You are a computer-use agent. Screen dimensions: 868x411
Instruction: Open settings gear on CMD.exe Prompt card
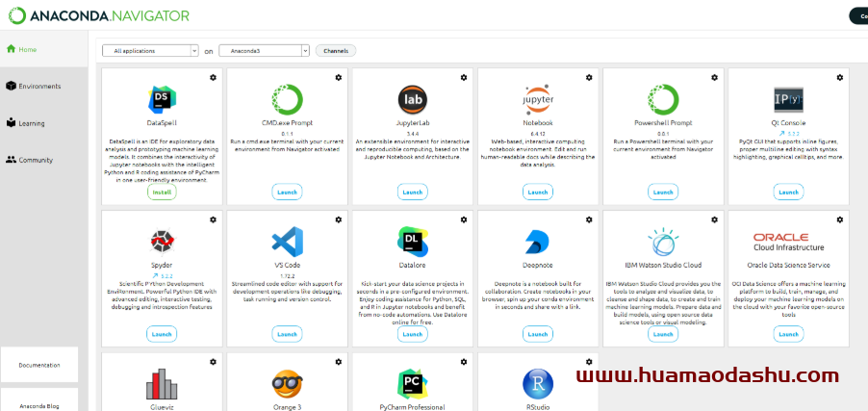[x=338, y=78]
